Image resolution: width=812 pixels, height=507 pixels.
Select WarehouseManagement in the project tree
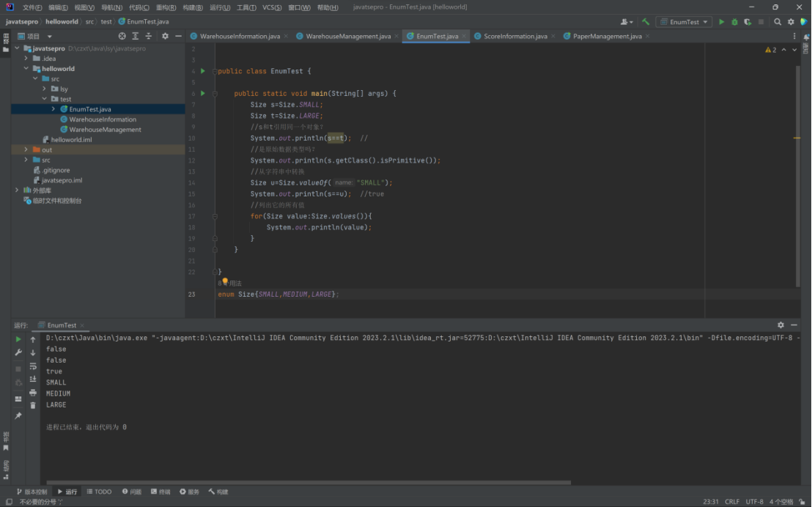click(x=105, y=130)
